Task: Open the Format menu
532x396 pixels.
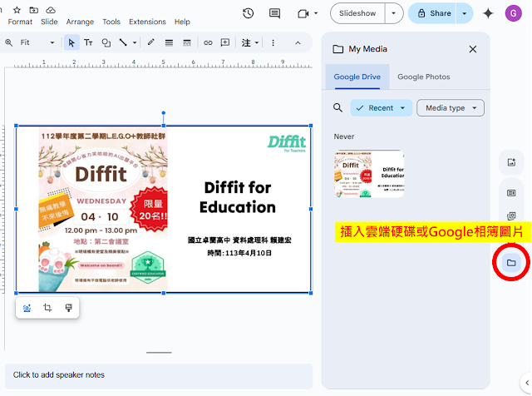Action: (20, 22)
